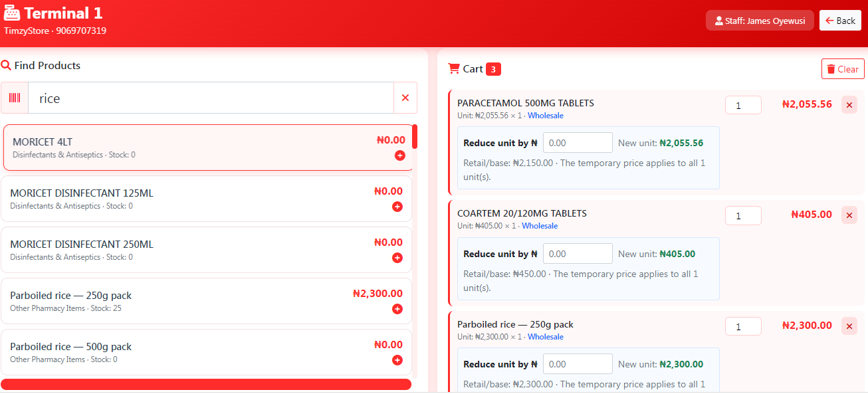868x394 pixels.
Task: Focus Reduce unit field for Parboiled rice
Action: 578,364
